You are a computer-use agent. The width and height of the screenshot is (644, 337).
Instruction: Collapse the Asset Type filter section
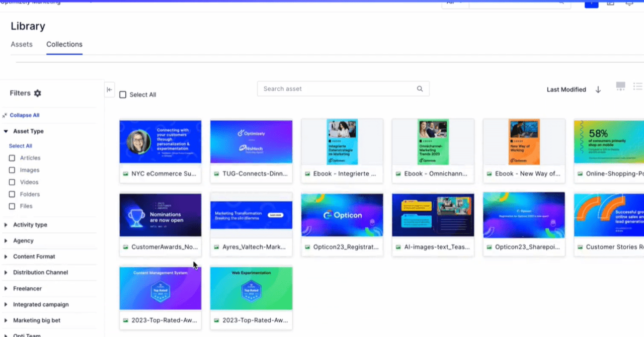point(6,131)
